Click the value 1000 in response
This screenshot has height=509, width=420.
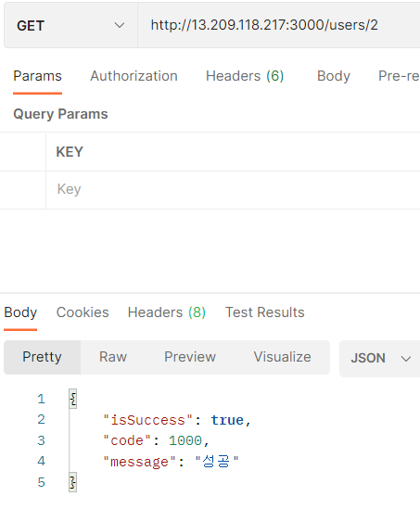tap(185, 440)
